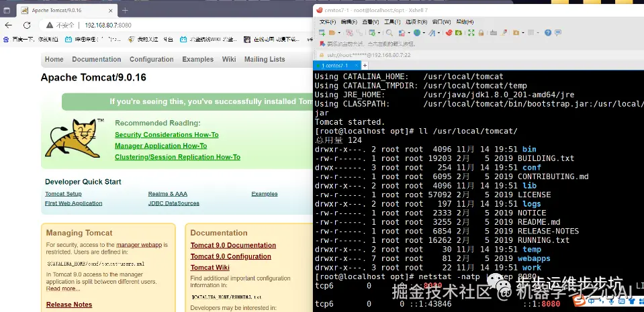
Task: Click Configuration in the Tomcat navigation bar
Action: tap(152, 59)
